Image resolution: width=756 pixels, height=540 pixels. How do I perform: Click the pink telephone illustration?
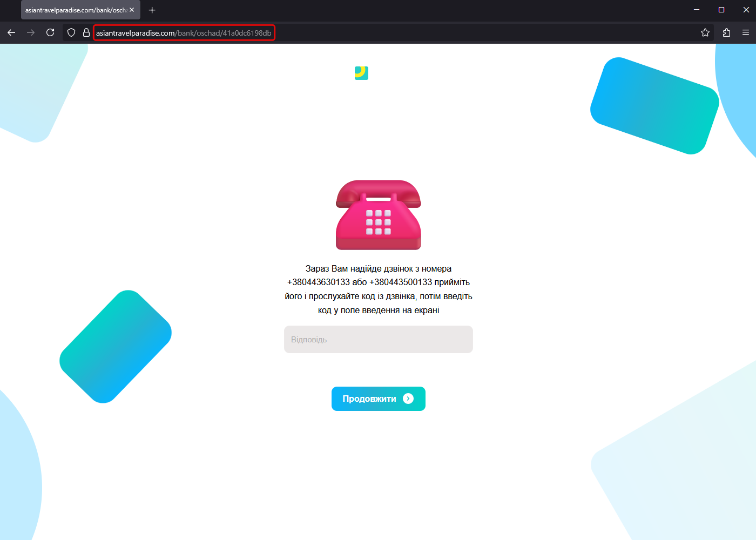click(x=378, y=215)
